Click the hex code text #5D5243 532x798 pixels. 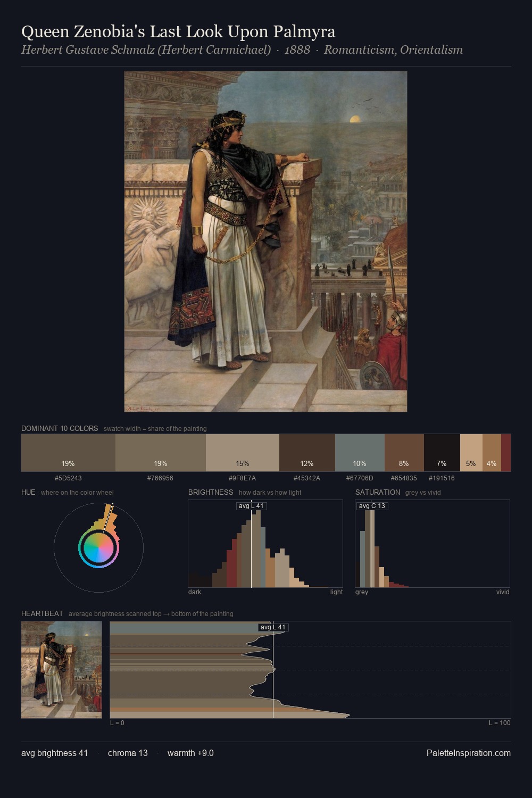[x=68, y=478]
